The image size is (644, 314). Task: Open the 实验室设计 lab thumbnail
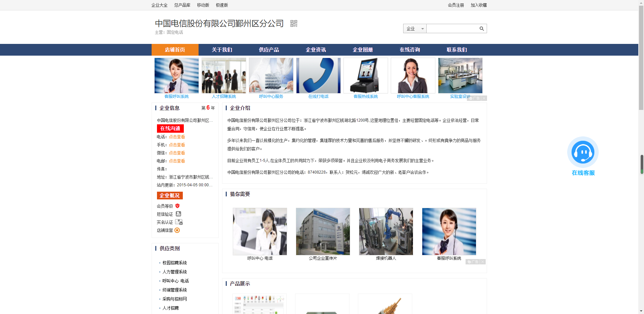(x=460, y=75)
